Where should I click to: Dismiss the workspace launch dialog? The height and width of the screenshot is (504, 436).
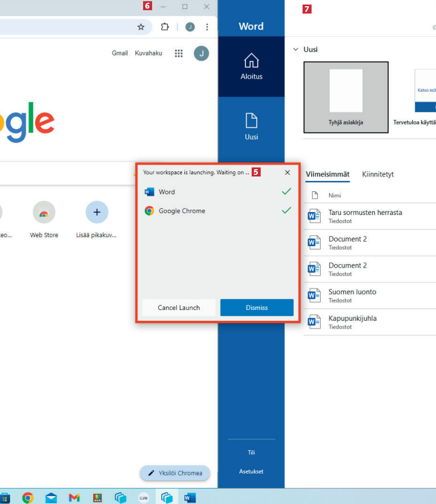click(257, 308)
